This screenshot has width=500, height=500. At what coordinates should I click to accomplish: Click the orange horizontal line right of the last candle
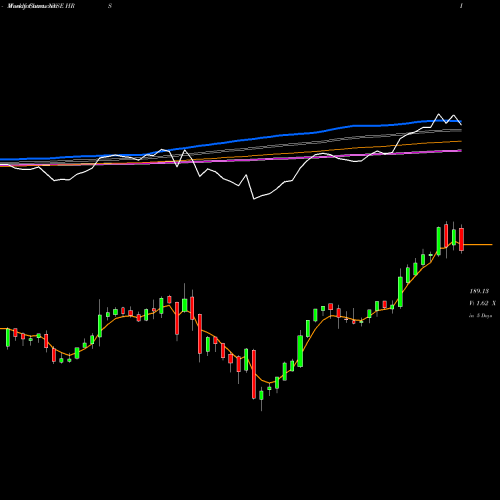[x=478, y=245]
